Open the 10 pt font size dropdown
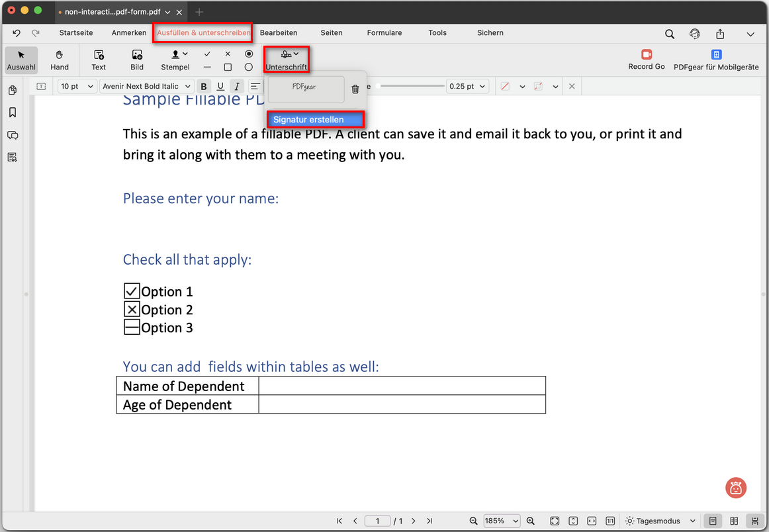 click(x=77, y=86)
